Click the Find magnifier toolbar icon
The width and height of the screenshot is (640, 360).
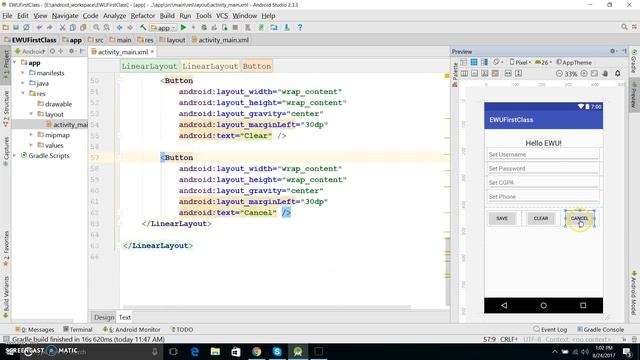click(x=96, y=27)
